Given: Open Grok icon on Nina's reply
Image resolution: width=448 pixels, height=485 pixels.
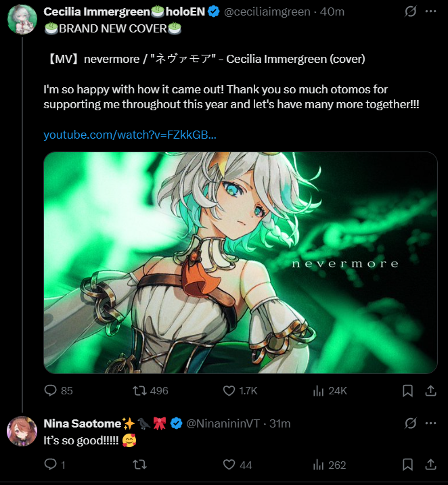Looking at the screenshot, I should [410, 423].
